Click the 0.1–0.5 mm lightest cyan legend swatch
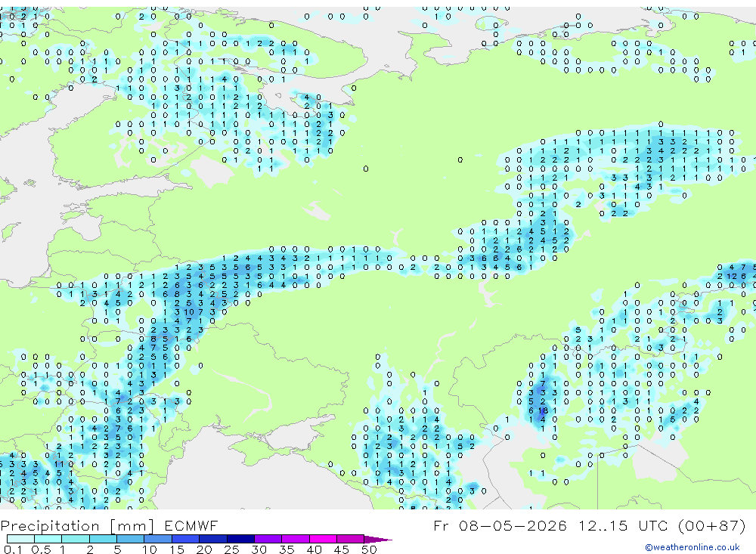Image resolution: width=756 pixels, height=554 pixels. pyautogui.click(x=20, y=539)
